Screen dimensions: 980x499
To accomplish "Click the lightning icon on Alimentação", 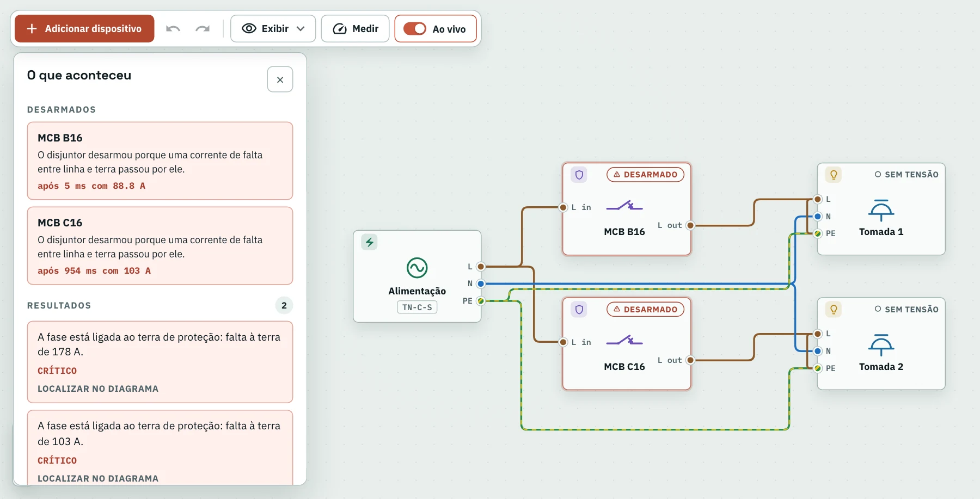I will pyautogui.click(x=370, y=242).
